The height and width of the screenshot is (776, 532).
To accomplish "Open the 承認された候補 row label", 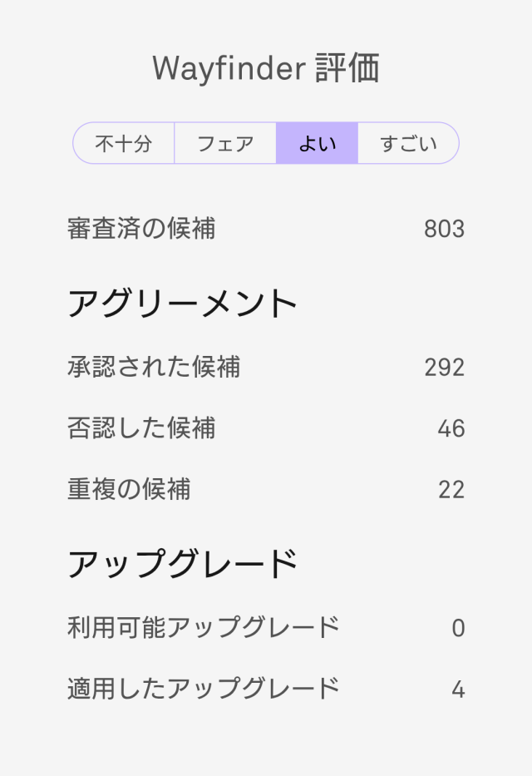I will pyautogui.click(x=154, y=367).
